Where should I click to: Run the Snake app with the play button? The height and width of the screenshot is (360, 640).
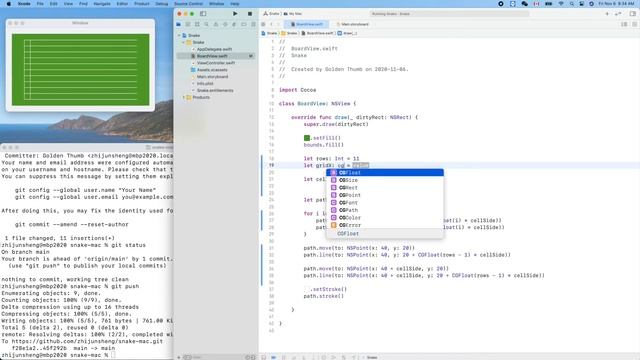(x=235, y=14)
